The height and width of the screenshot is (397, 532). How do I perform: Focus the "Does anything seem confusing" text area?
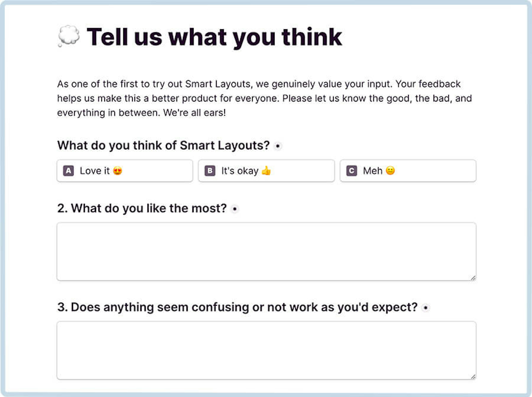point(266,350)
